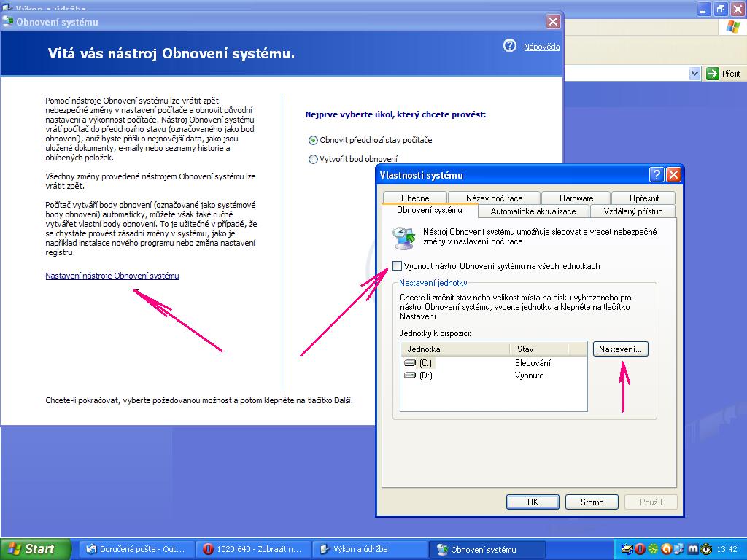Click the blue 'm' tray icon
This screenshot has width=747, height=560.
tap(693, 549)
